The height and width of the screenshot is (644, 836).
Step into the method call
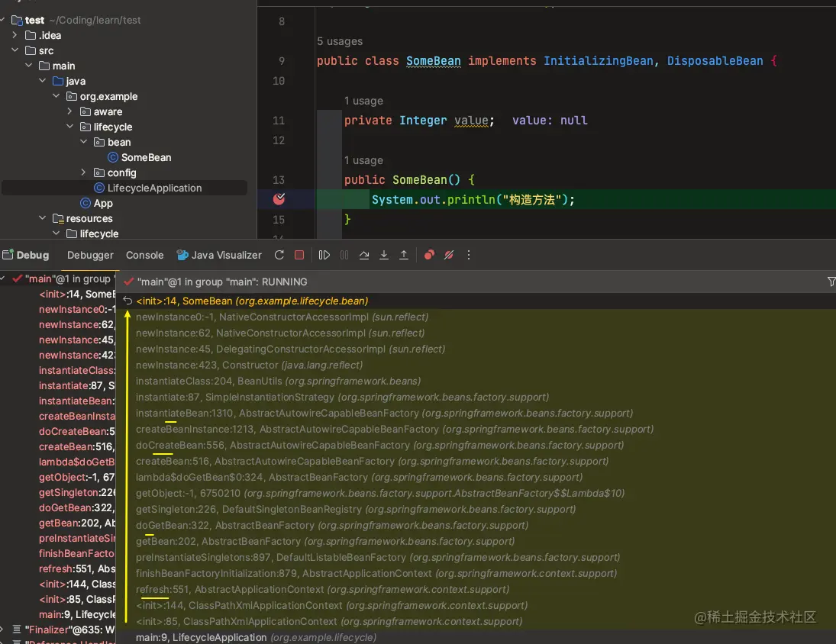pos(384,255)
